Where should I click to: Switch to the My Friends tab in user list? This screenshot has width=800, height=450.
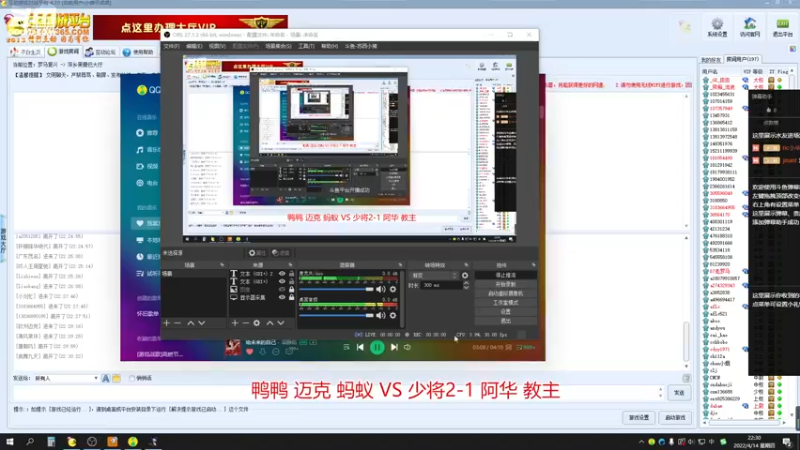711,60
